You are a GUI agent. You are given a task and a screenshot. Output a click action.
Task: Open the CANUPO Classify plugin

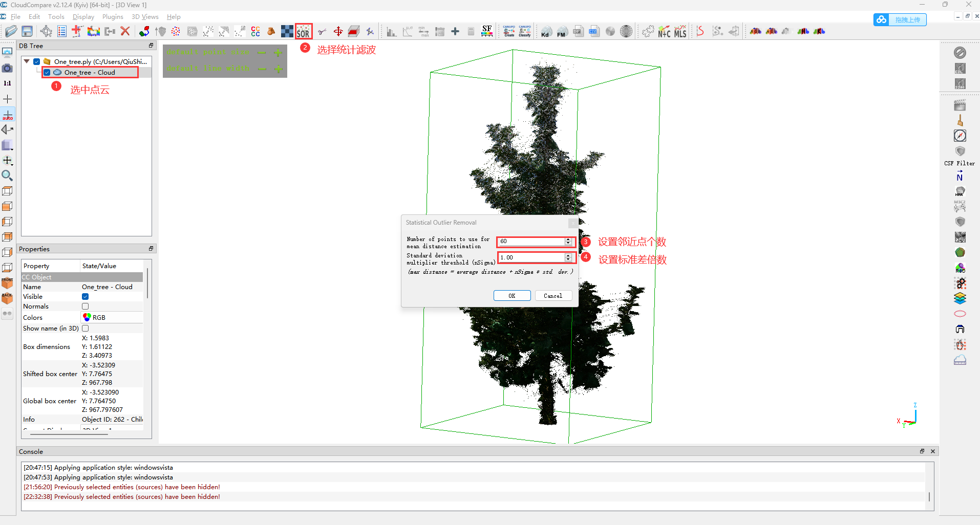tap(525, 31)
